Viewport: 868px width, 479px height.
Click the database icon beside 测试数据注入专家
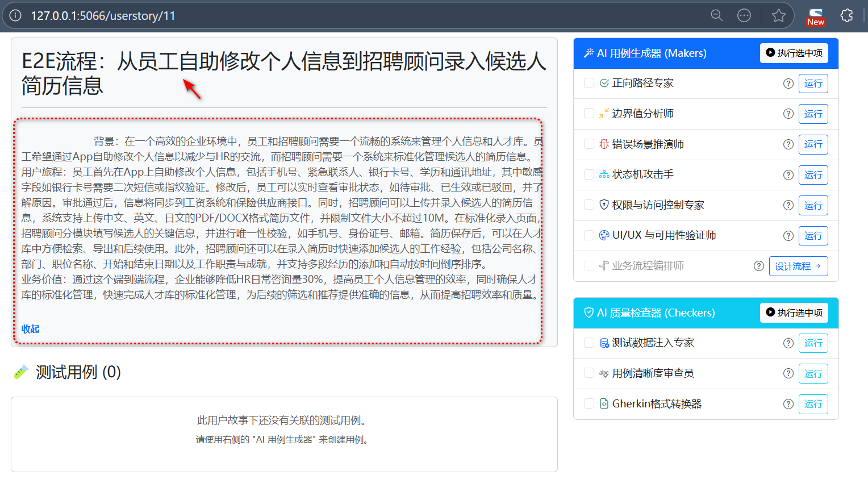pos(604,343)
